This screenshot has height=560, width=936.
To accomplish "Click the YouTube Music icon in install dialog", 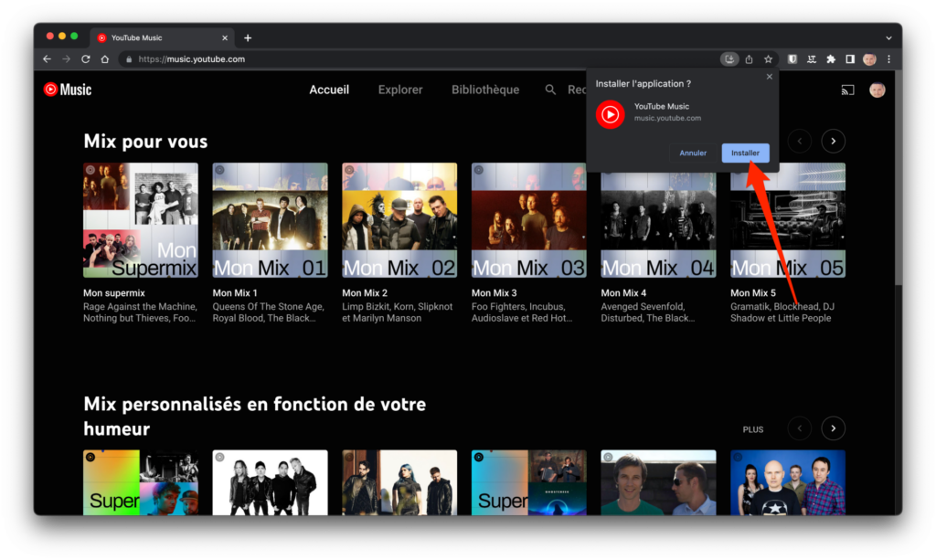I will (610, 114).
